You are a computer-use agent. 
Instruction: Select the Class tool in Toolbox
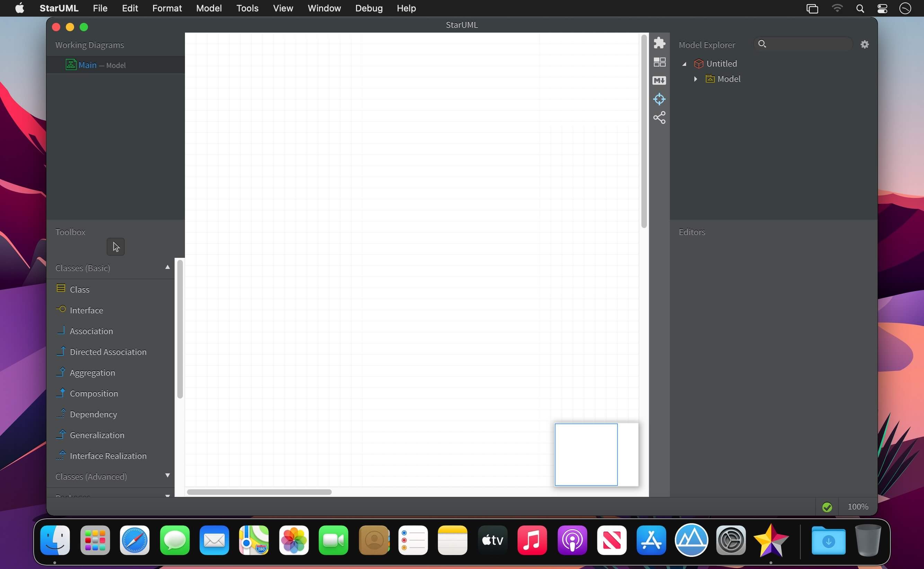point(79,289)
